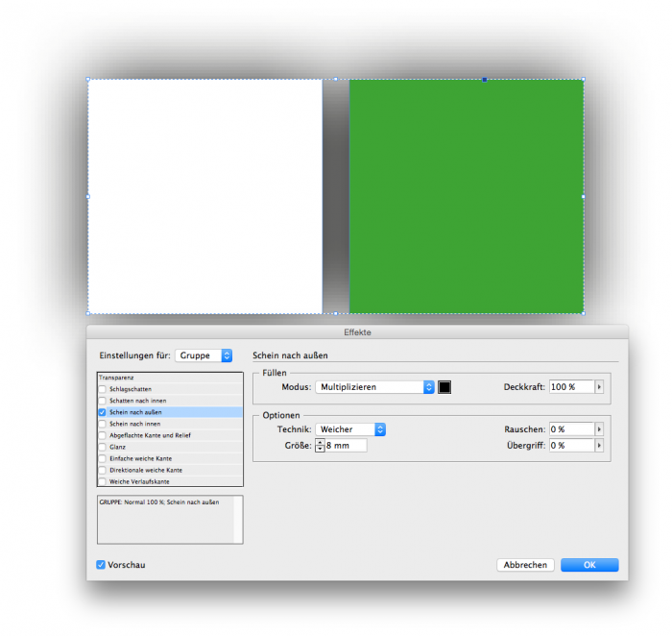The image size is (672, 636).
Task: Enable the Glanz checkbox
Action: coord(102,447)
